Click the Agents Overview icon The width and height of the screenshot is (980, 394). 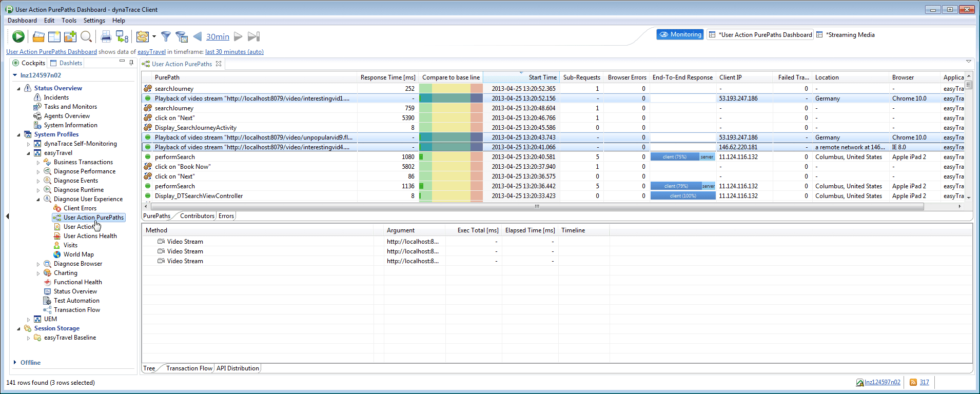(37, 116)
